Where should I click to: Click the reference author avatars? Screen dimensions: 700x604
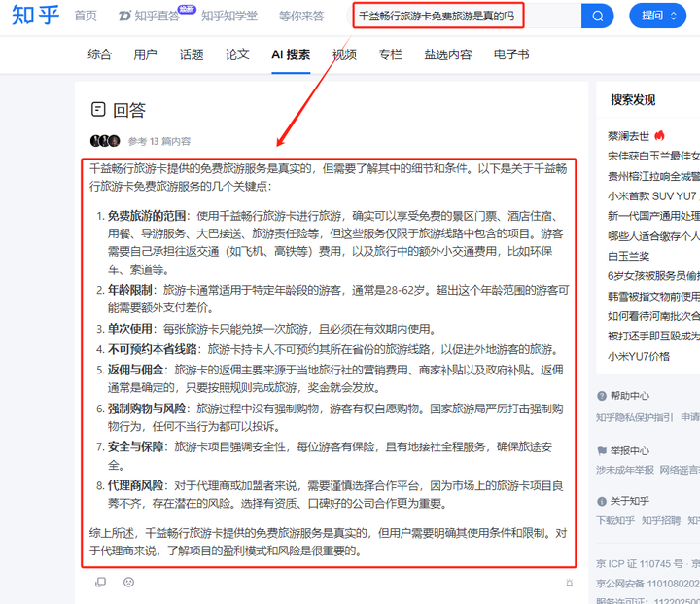point(105,141)
